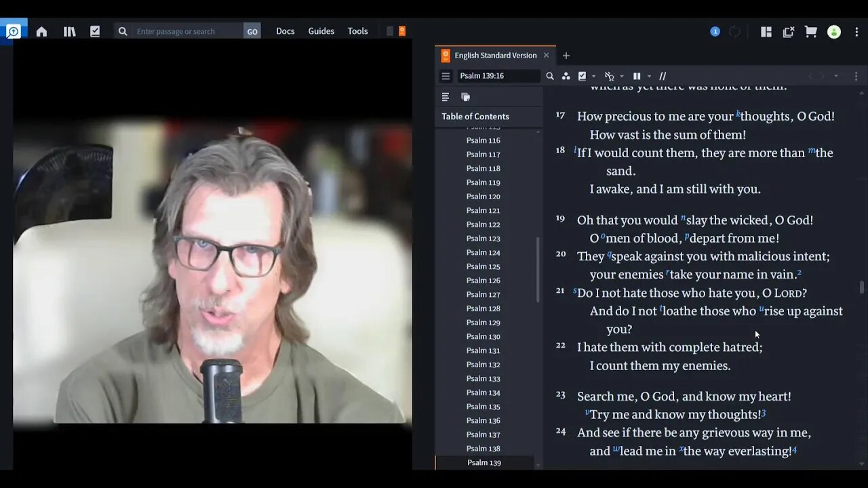Select Psalm 123 in the table of contents

click(x=484, y=239)
